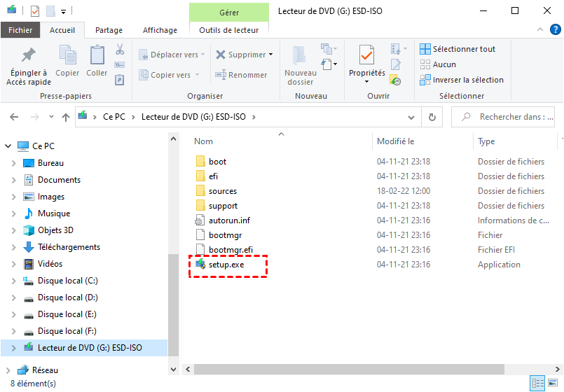Image resolution: width=564 pixels, height=392 pixels.
Task: Select Téléchargements in navigation pane
Action: coord(69,247)
